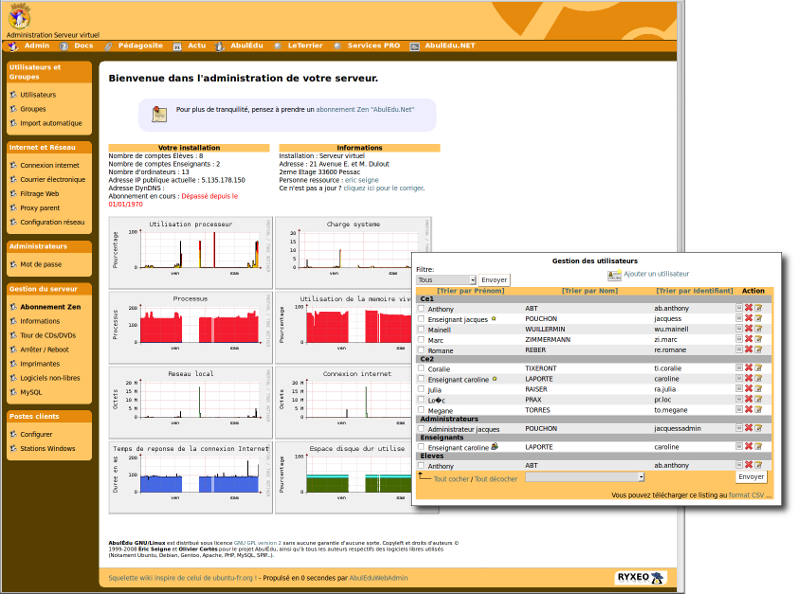Delete the jacquessadmin administrator
This screenshot has width=800, height=595.
click(x=748, y=428)
